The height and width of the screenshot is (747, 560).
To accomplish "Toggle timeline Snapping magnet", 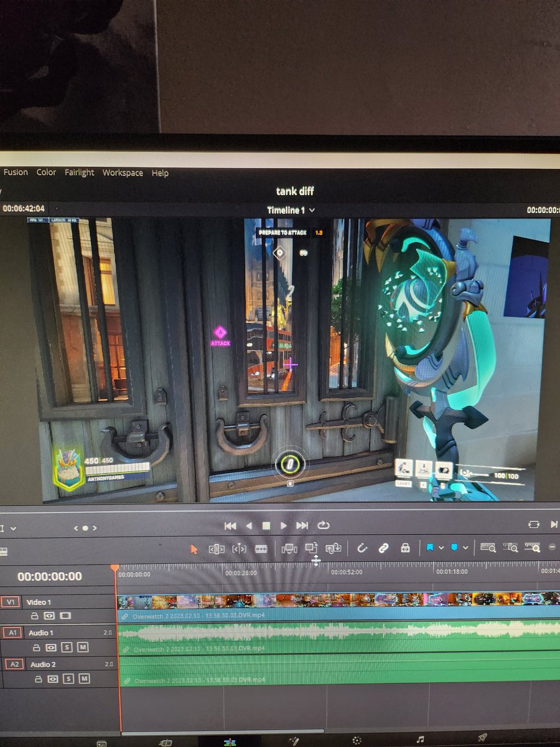I will (362, 548).
